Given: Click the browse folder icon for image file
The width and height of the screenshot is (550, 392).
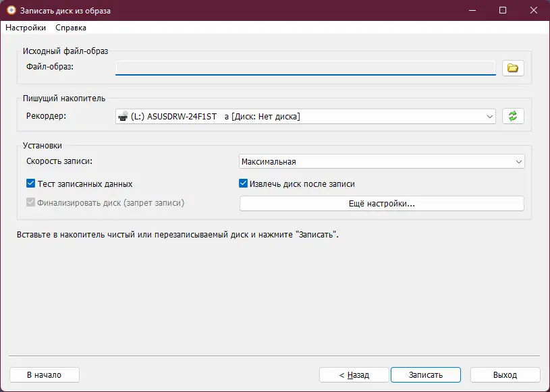Looking at the screenshot, I should pos(513,67).
